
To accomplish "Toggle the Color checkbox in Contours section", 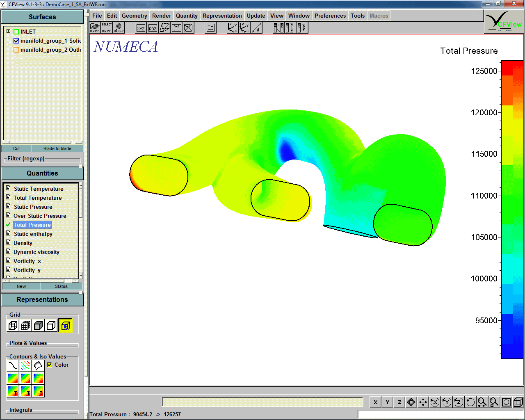I will click(x=49, y=365).
